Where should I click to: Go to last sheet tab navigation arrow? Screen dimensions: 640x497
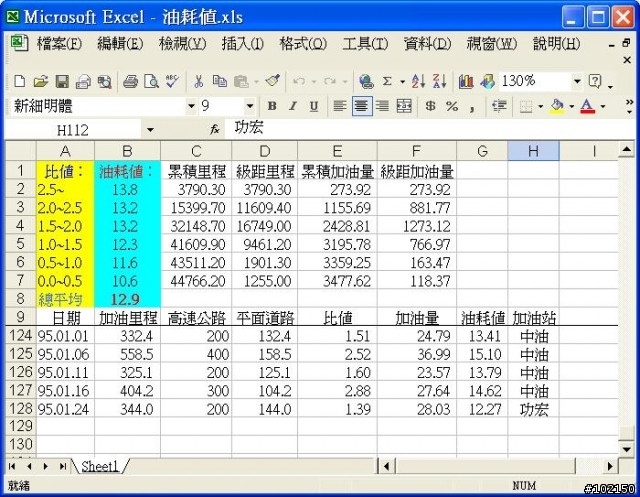click(62, 466)
